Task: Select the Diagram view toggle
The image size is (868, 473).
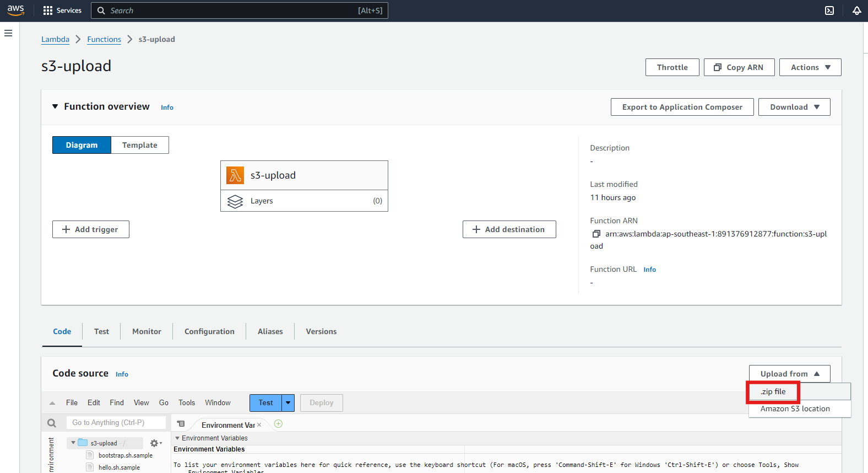Action: tap(82, 145)
